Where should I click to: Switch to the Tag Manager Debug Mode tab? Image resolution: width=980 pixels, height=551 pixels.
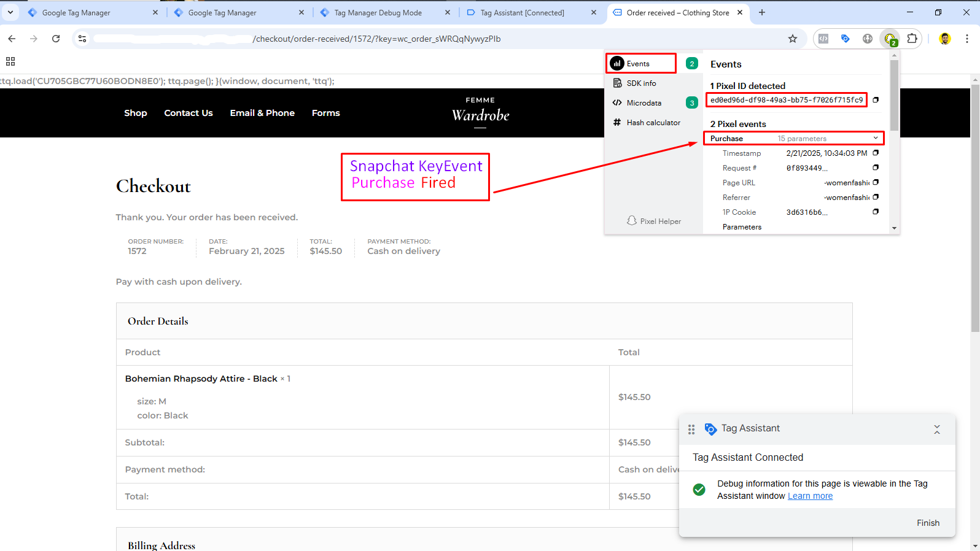(x=378, y=13)
